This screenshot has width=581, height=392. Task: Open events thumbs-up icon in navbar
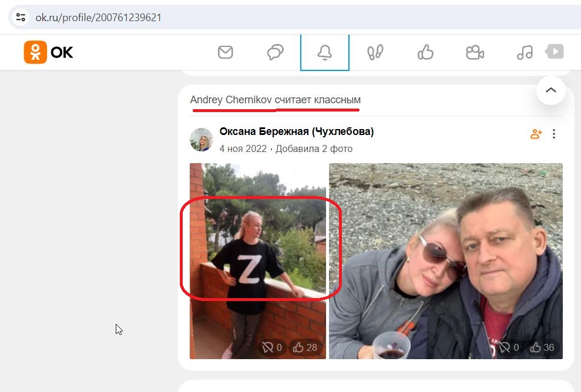(x=425, y=52)
